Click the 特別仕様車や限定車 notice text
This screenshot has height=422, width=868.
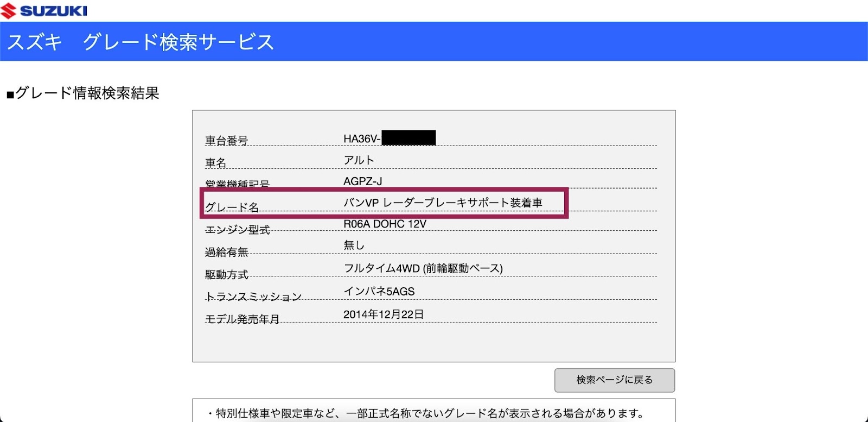(x=426, y=413)
